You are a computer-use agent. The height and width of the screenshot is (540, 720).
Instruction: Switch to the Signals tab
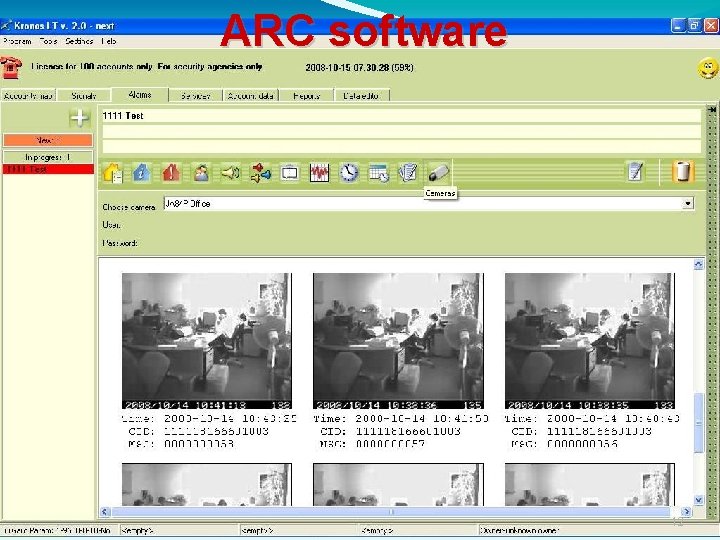pyautogui.click(x=84, y=96)
